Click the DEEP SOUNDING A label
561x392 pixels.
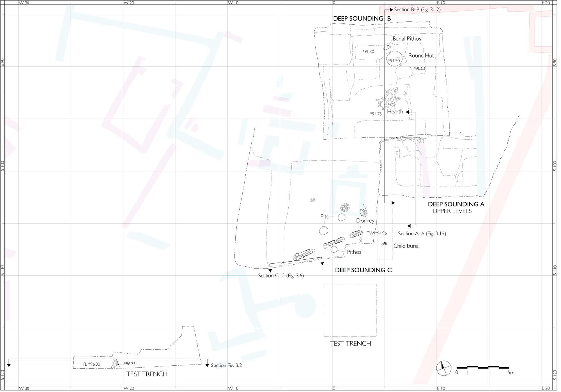[x=456, y=204]
